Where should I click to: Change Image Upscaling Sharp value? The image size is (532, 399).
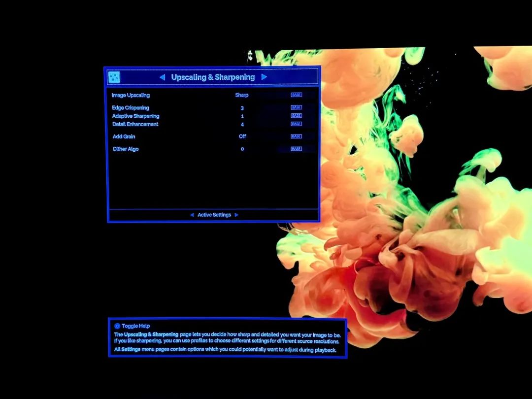(242, 95)
